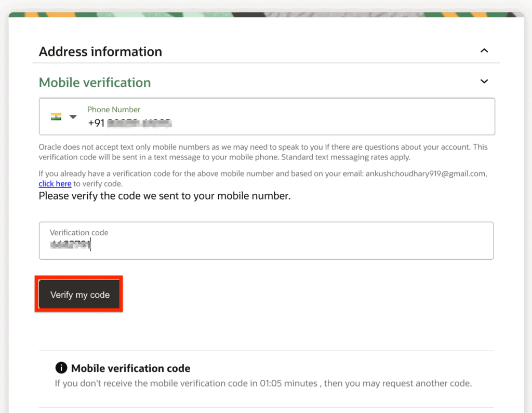Click the info icon beside Mobile verification code
This screenshot has height=413, width=532.
point(61,368)
